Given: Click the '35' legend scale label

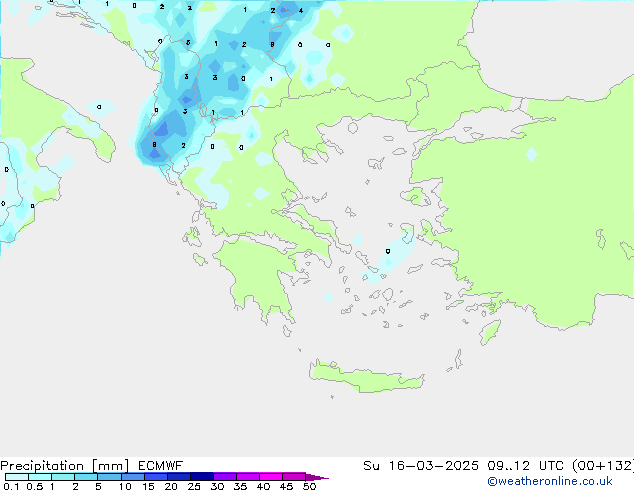Looking at the screenshot, I should (240, 486).
